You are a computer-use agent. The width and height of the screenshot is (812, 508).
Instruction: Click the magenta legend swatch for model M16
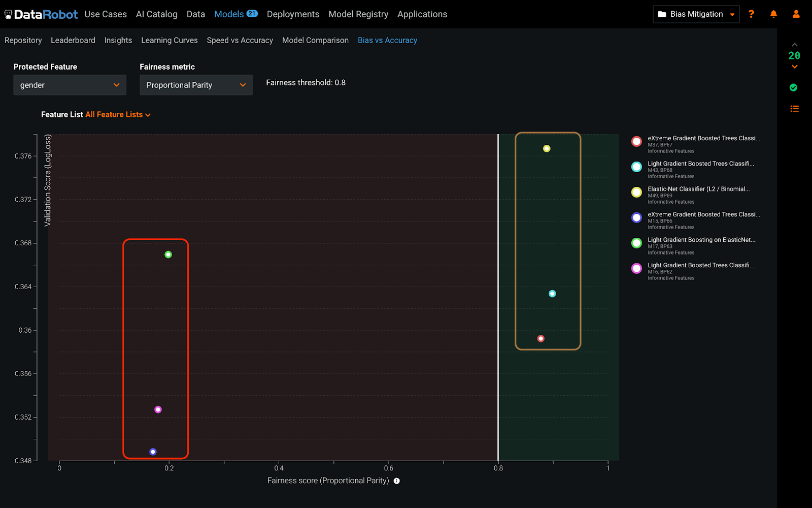[636, 268]
